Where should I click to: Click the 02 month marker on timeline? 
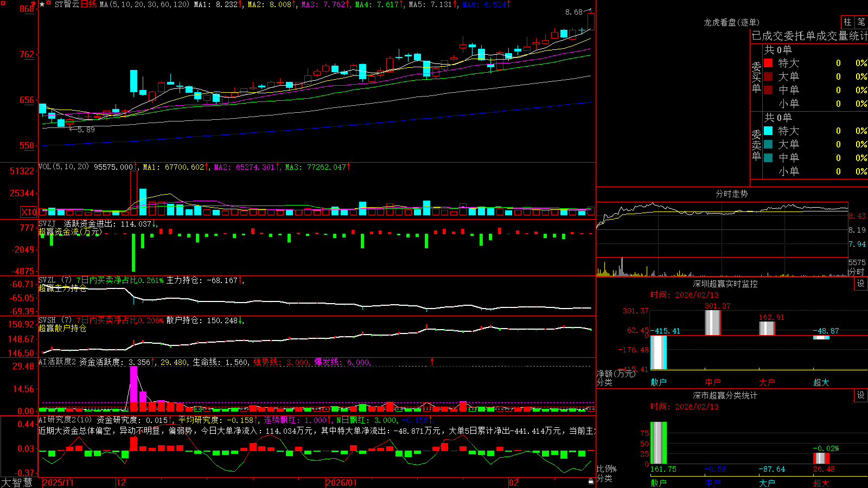tap(513, 483)
